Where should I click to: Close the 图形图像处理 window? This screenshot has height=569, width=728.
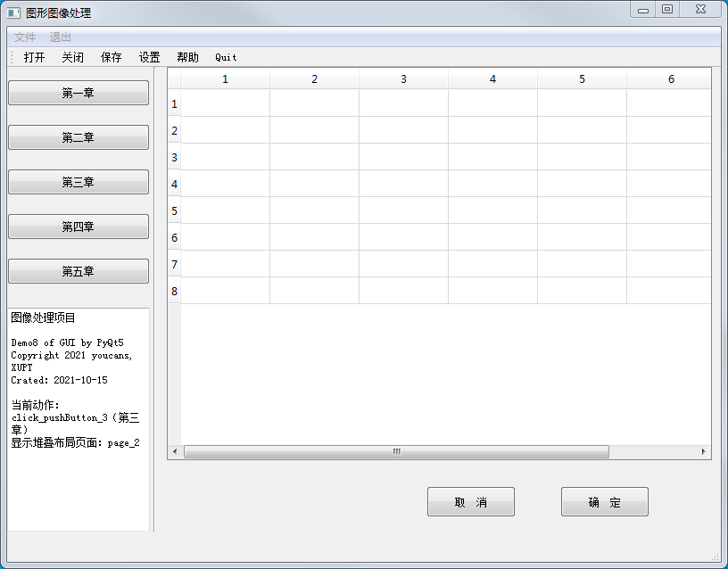[700, 10]
